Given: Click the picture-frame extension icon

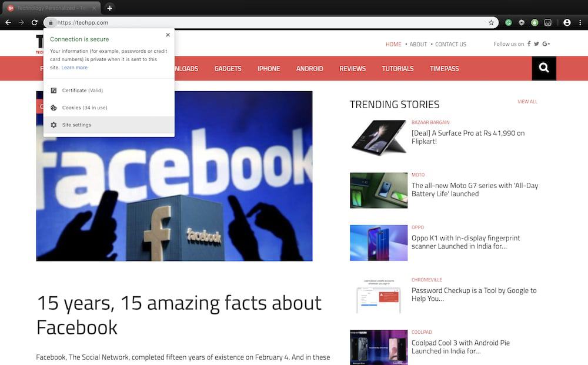Looking at the screenshot, I should click(x=548, y=22).
